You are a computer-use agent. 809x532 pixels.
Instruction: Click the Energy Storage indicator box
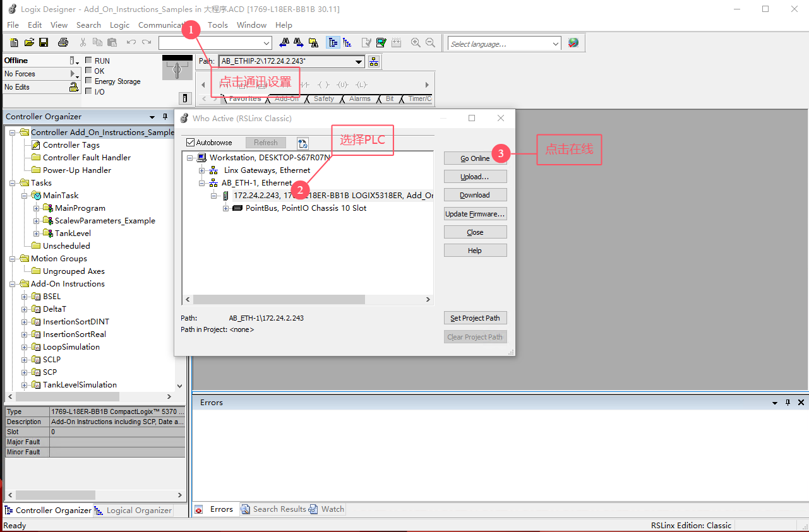tap(88, 81)
